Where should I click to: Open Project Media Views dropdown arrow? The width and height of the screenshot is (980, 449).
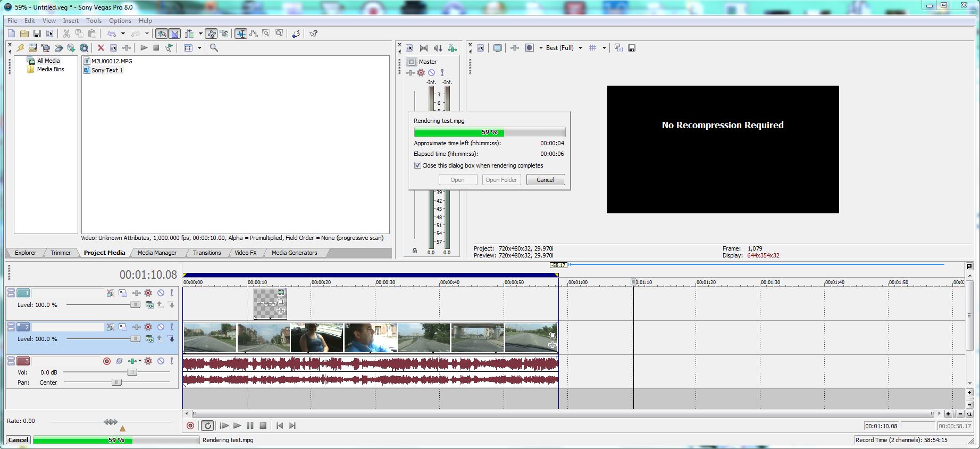click(199, 48)
